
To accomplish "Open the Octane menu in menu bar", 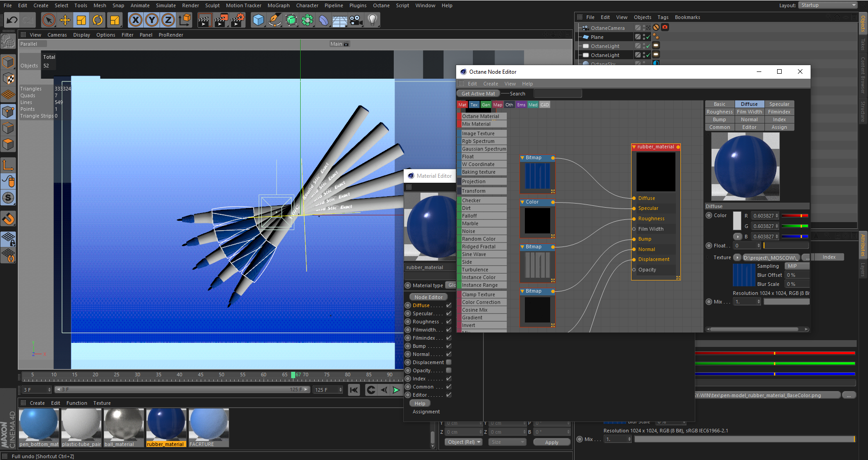I will (381, 5).
